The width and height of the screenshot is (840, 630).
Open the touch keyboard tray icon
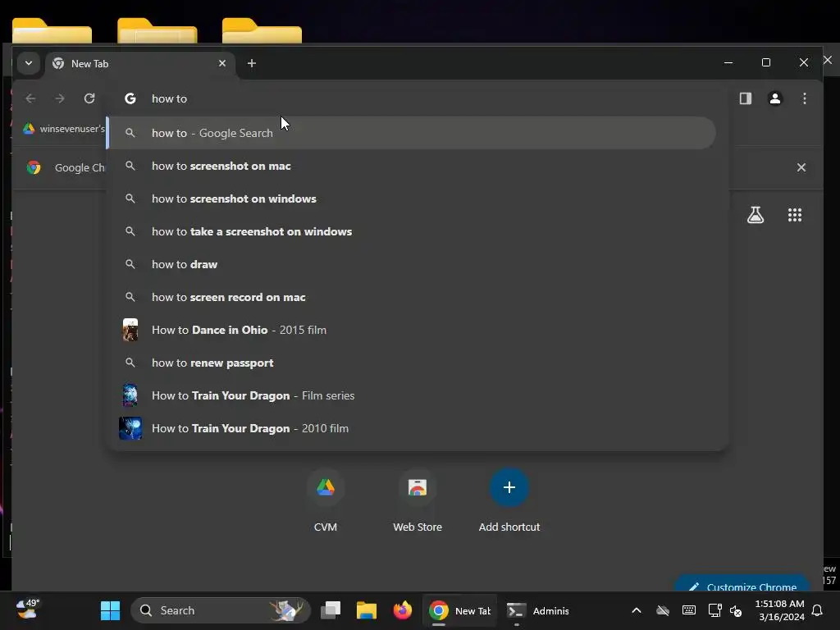[x=689, y=610]
